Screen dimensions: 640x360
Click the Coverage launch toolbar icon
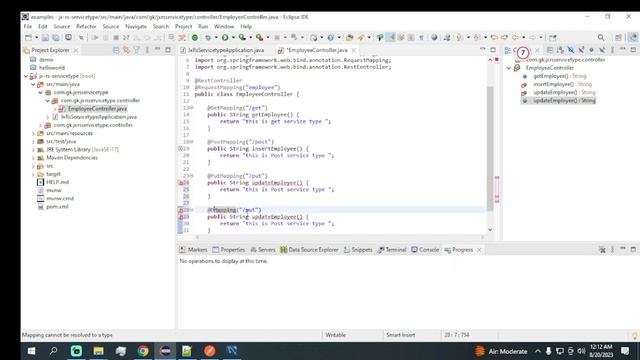click(242, 38)
